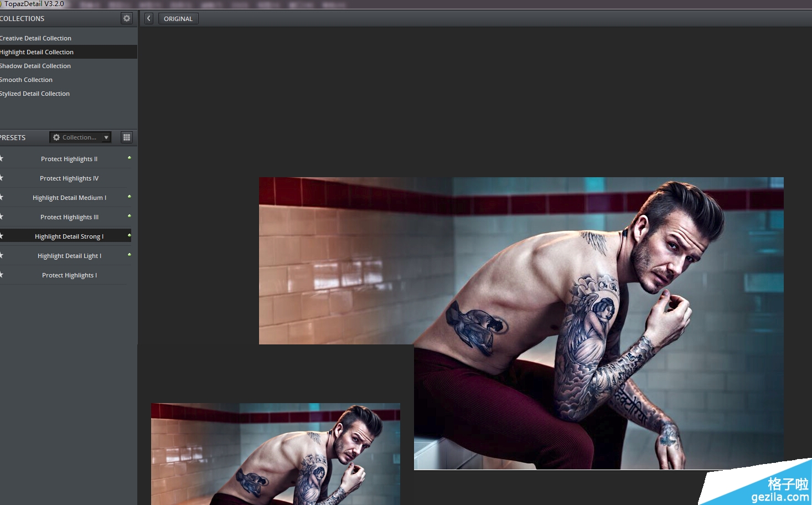The height and width of the screenshot is (505, 812).
Task: Toggle favorite star on Highlight Detail Strong I
Action: click(2, 236)
